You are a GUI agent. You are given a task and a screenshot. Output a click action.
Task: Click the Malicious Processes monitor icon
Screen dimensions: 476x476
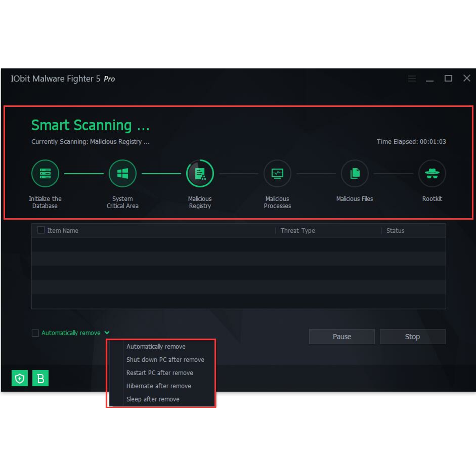(x=277, y=173)
